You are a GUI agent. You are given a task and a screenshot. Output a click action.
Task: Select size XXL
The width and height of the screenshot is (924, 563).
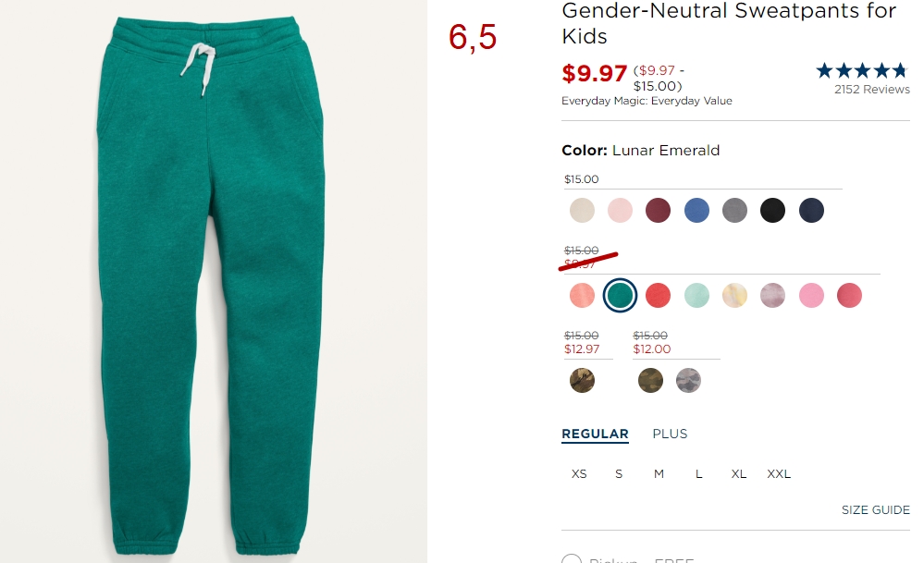[x=779, y=474]
